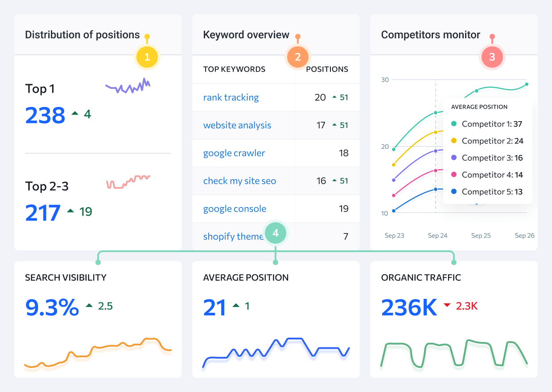The width and height of the screenshot is (552, 392).
Task: Click the Sep 24 label on chart axis
Action: [x=437, y=236]
